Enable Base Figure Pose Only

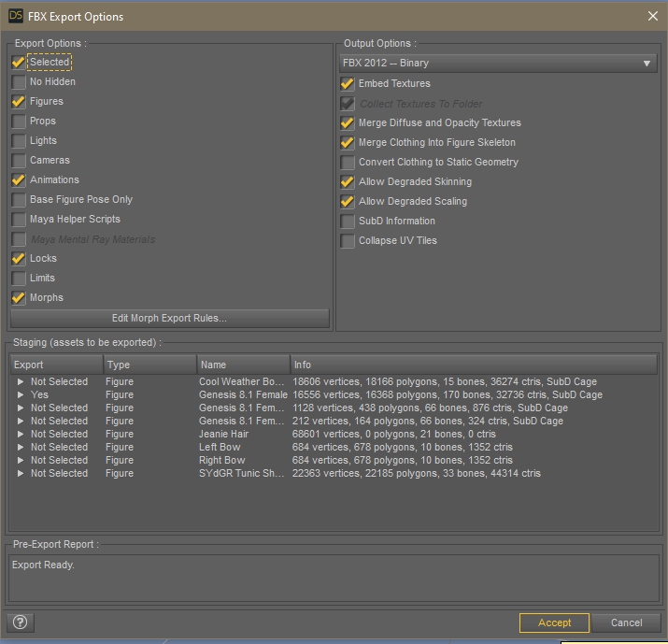coord(19,199)
